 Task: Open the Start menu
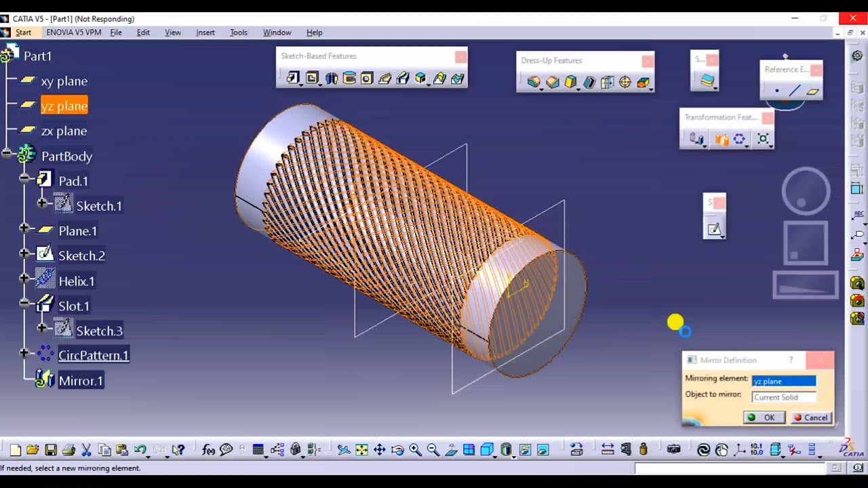coord(23,33)
